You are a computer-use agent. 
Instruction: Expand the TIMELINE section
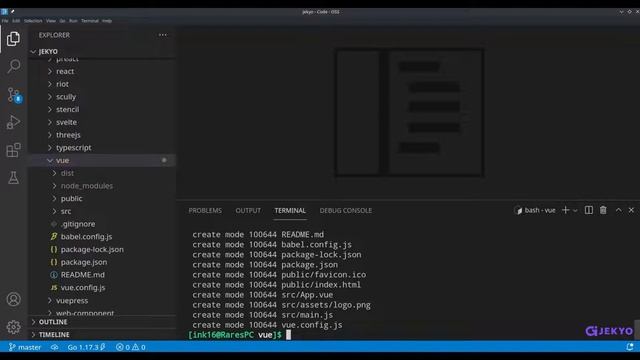[x=102, y=335]
